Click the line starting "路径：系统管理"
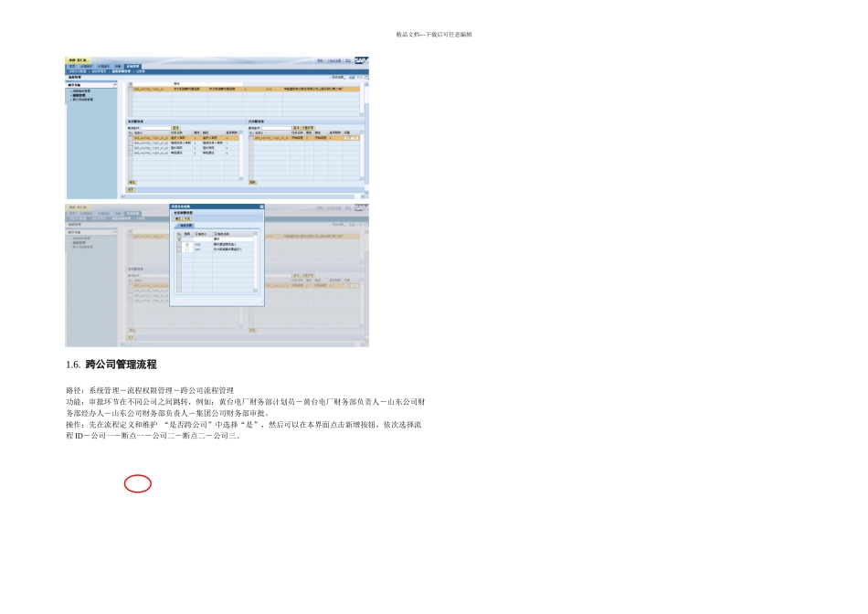 (150, 390)
